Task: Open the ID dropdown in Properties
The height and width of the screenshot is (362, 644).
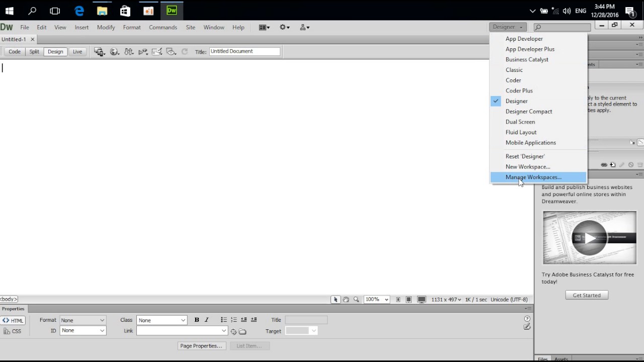Action: pos(83,331)
